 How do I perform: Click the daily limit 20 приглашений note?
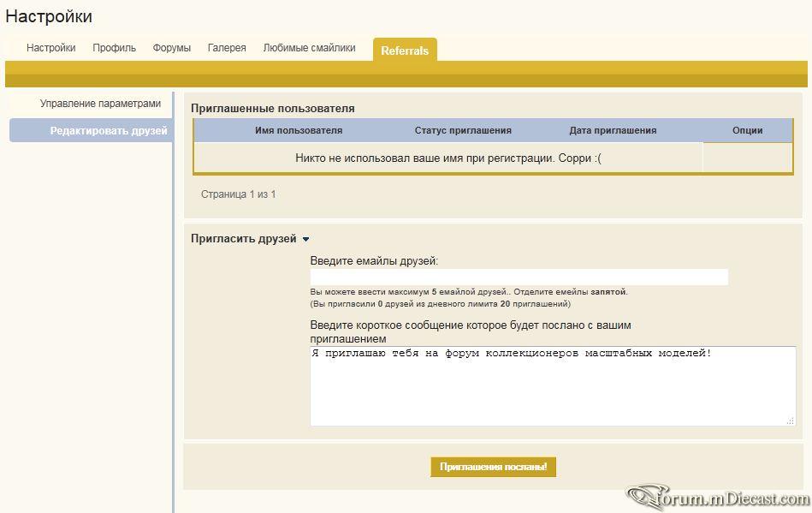440,304
